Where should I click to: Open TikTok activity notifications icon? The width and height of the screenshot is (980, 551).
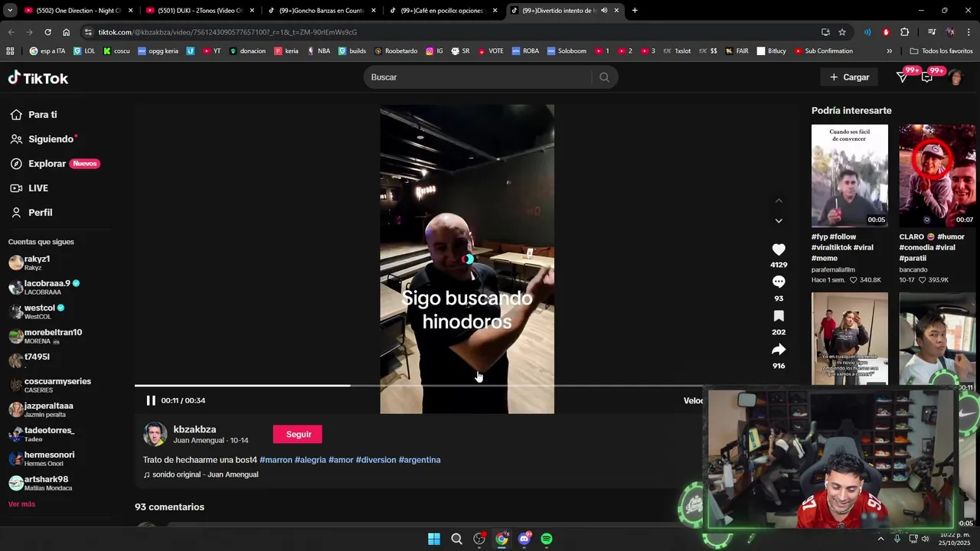pyautogui.click(x=902, y=77)
